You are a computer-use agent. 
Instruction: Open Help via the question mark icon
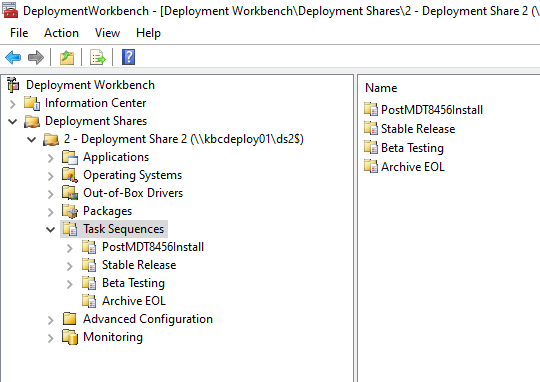(x=128, y=57)
